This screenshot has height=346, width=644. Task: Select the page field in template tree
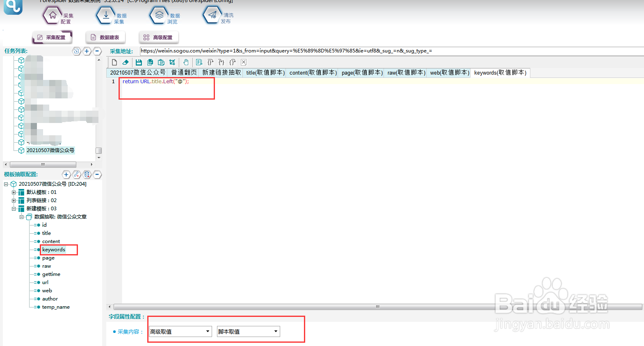tap(48, 258)
